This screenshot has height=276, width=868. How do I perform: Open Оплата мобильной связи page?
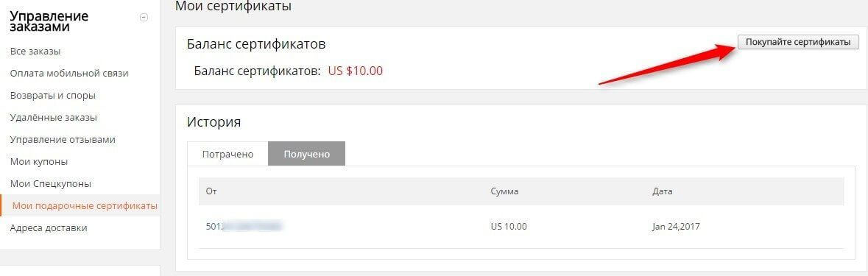pyautogui.click(x=69, y=74)
